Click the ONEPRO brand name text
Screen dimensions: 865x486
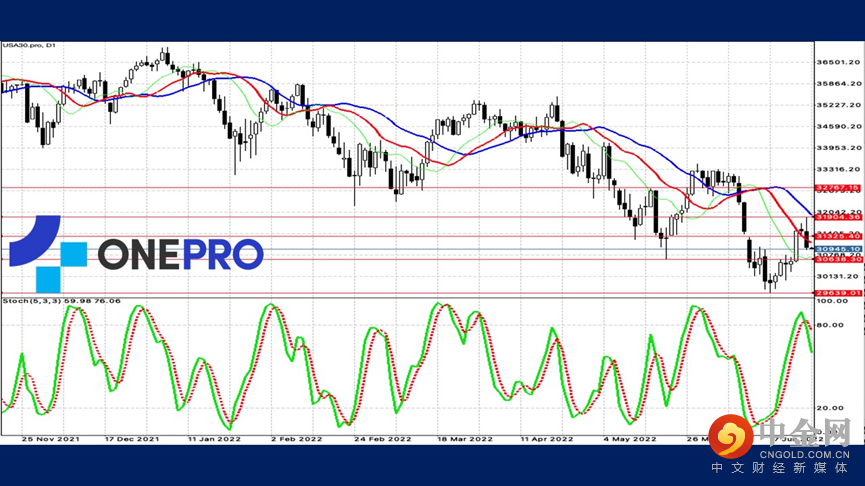[x=180, y=254]
